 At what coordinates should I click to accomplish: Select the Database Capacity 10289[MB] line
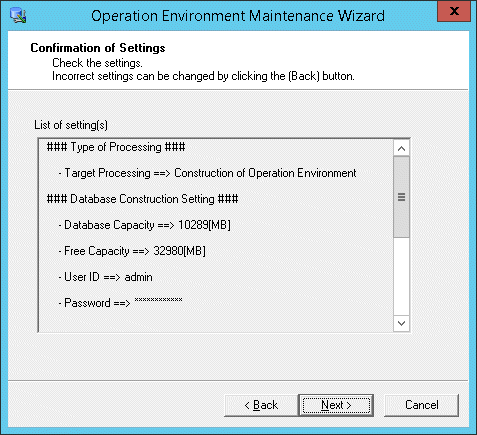(x=144, y=225)
